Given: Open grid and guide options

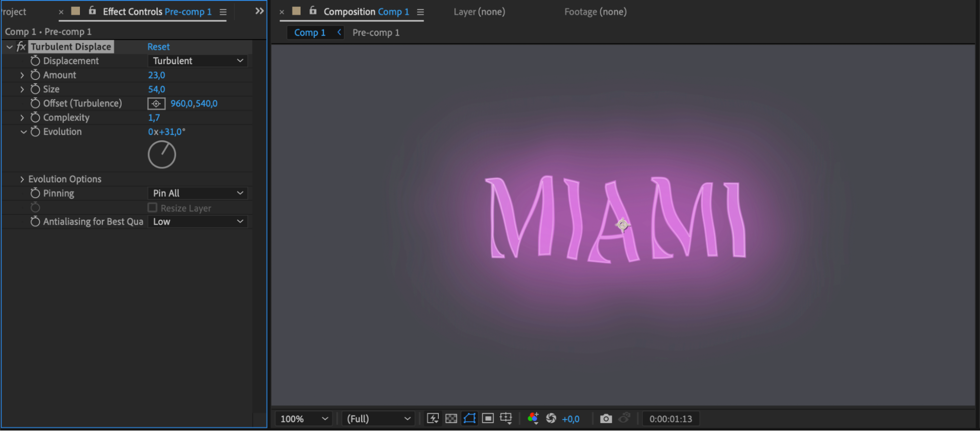Looking at the screenshot, I should click(506, 418).
